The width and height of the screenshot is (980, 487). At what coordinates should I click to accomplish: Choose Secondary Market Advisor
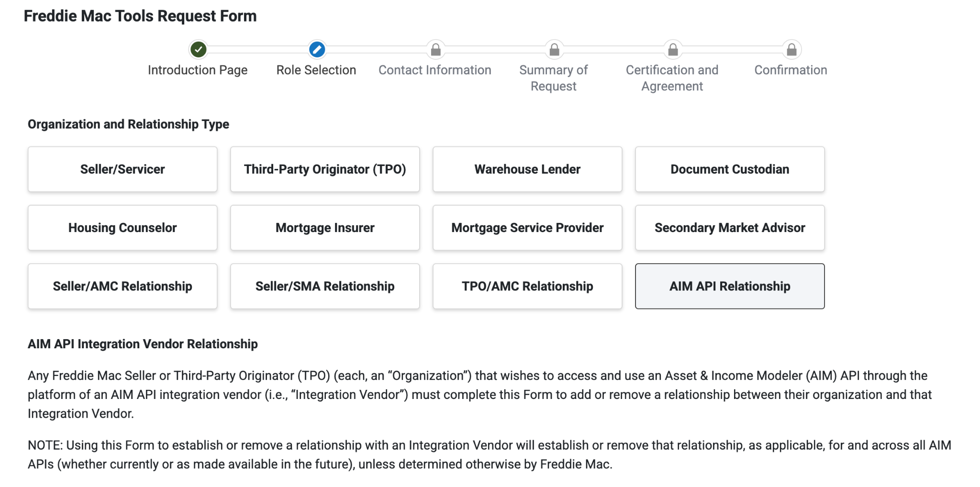pyautogui.click(x=730, y=228)
